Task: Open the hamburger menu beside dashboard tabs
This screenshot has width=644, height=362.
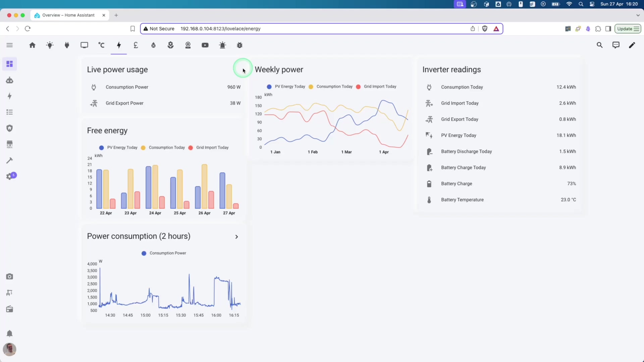Action: click(9, 45)
